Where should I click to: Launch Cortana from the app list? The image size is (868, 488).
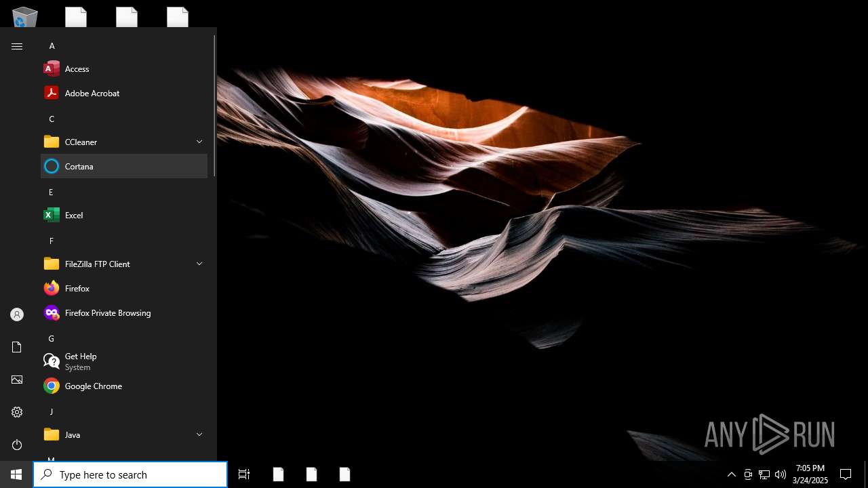(124, 166)
